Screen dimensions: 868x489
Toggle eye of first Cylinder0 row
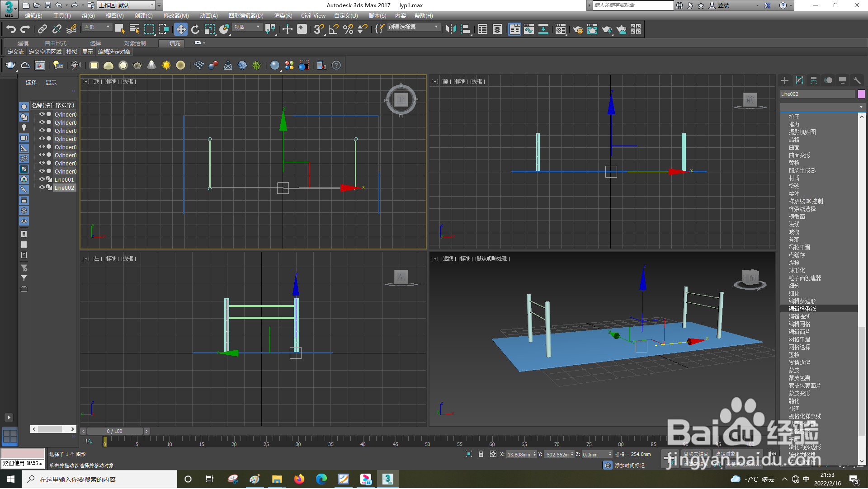coord(42,114)
